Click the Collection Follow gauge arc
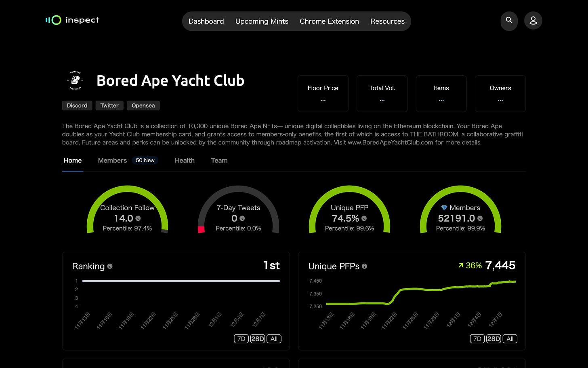Image resolution: width=588 pixels, height=368 pixels. (128, 189)
